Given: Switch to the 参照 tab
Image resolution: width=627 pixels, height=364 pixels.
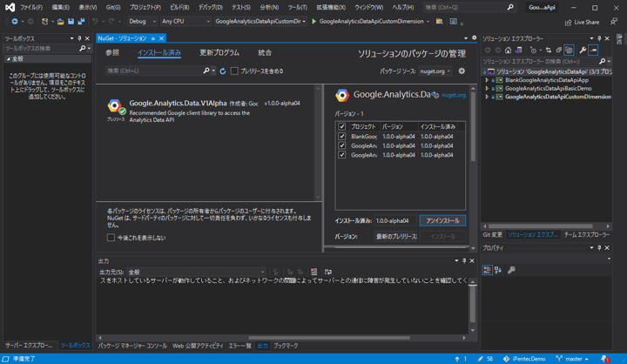Looking at the screenshot, I should coord(112,52).
